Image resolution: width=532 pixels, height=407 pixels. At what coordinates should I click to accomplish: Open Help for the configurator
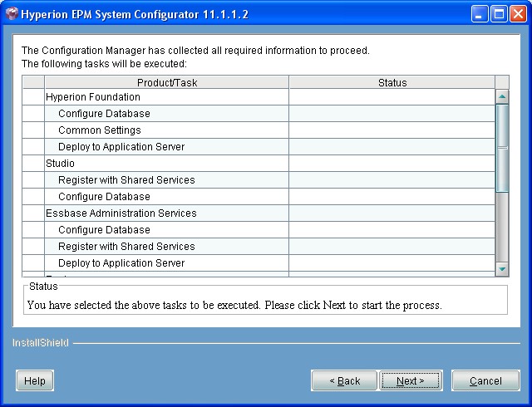(x=35, y=380)
